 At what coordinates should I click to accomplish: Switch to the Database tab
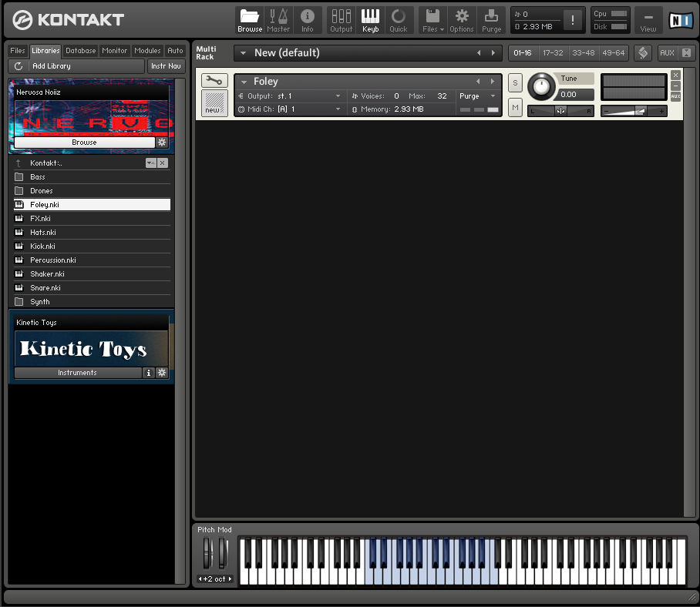pos(80,51)
